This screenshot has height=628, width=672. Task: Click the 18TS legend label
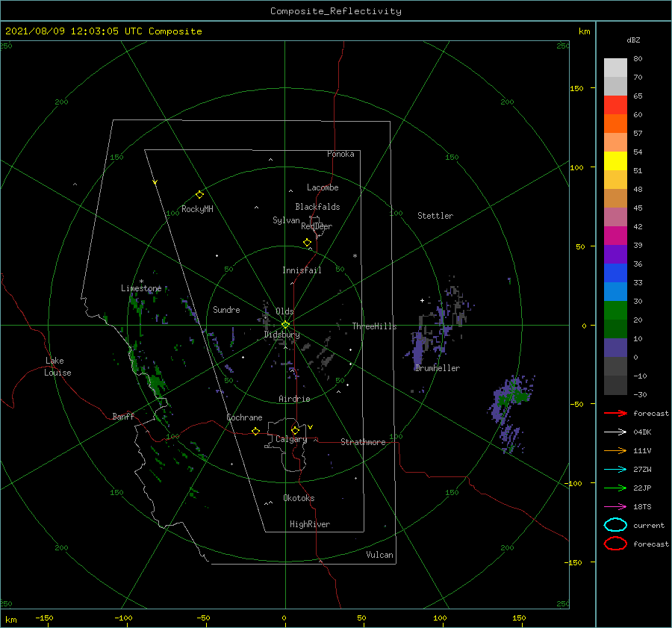point(642,507)
